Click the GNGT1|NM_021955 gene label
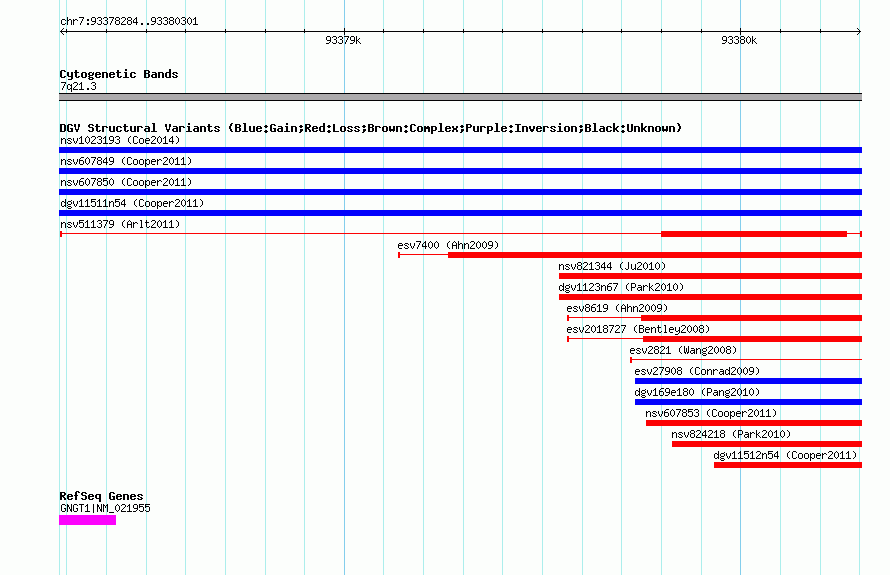The image size is (890, 575). (105, 508)
